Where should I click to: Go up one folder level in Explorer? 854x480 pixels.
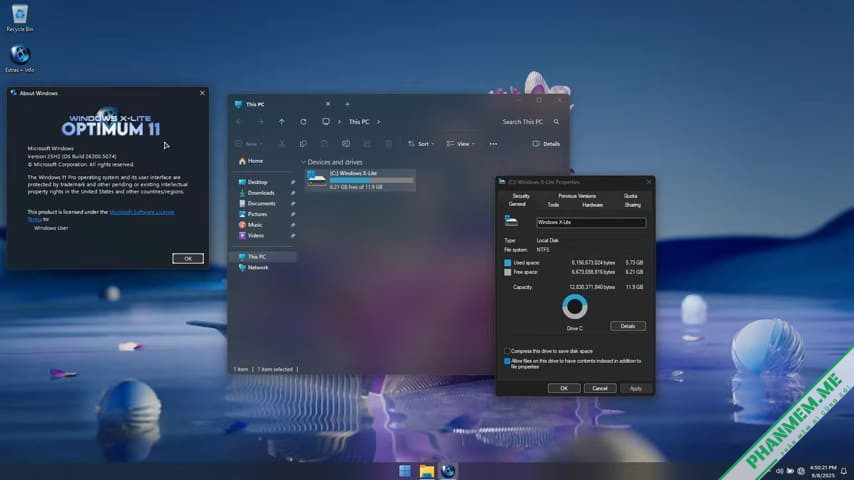coord(282,122)
